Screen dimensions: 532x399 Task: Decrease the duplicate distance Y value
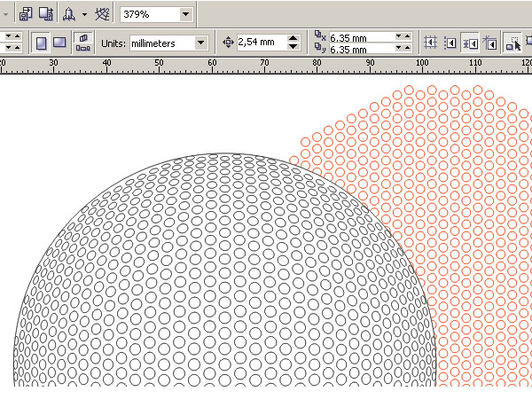399,48
